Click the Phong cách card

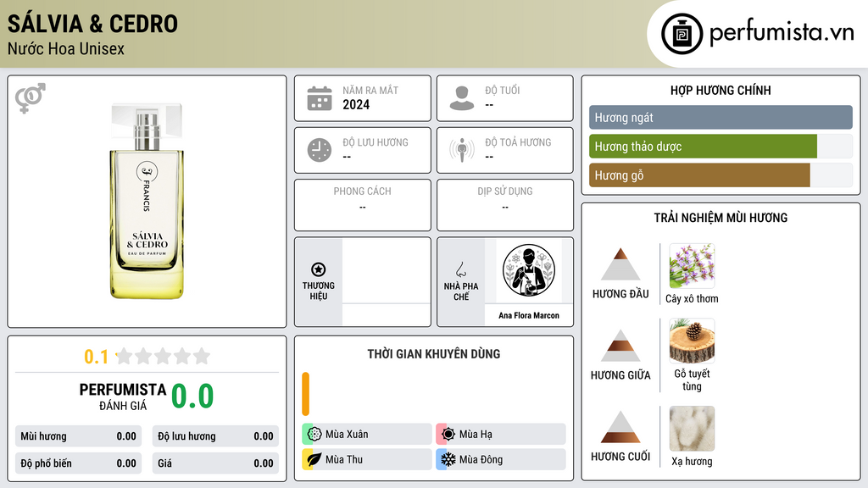click(363, 205)
